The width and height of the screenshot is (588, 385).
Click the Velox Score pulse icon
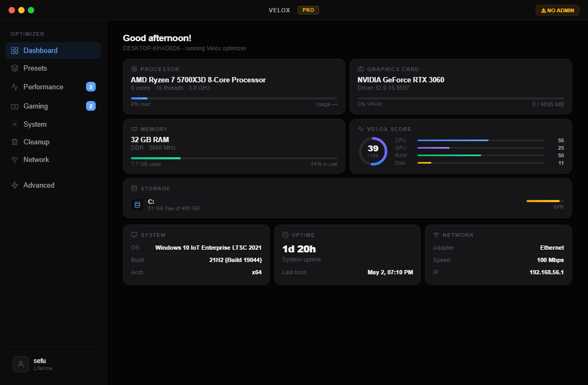pos(361,129)
